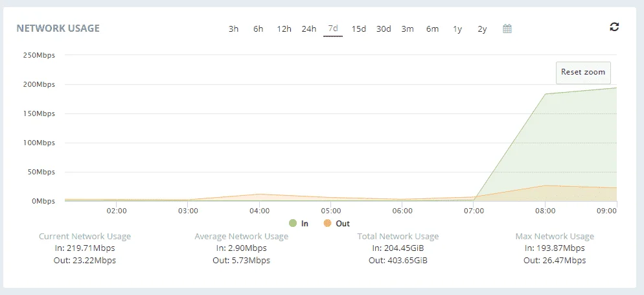
Task: Select the 3h time range
Action: pyautogui.click(x=233, y=29)
